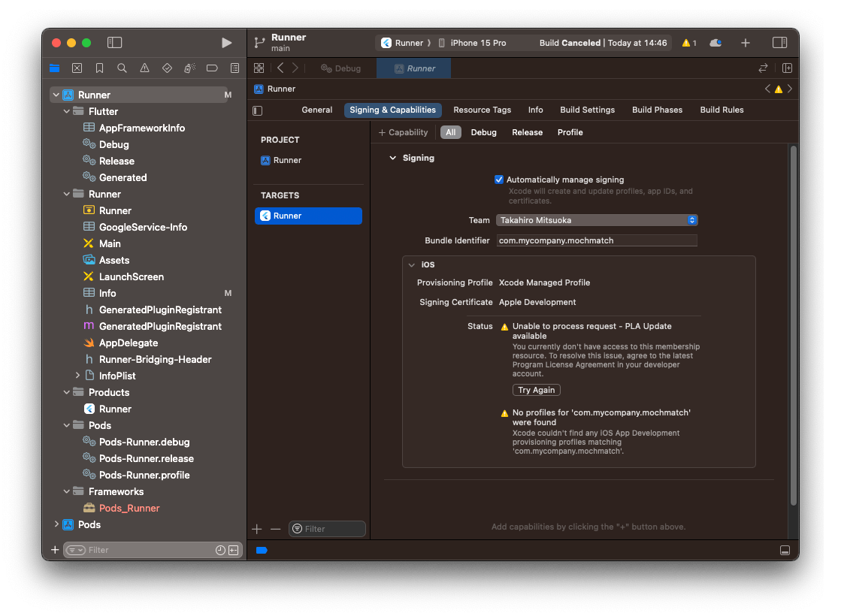This screenshot has width=841, height=616.
Task: Open the Build Phases tab
Action: [657, 110]
